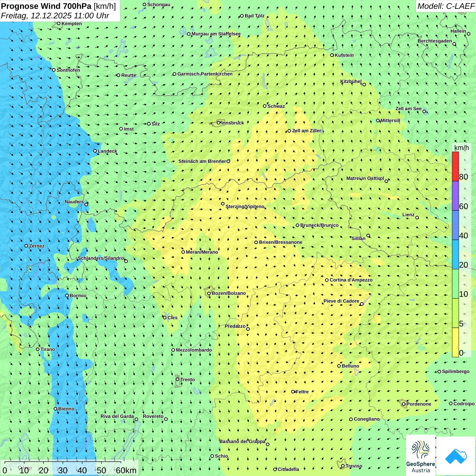Image resolution: width=476 pixels, height=476 pixels.
Task: Click the Nauders city marker
Action: (x=86, y=204)
